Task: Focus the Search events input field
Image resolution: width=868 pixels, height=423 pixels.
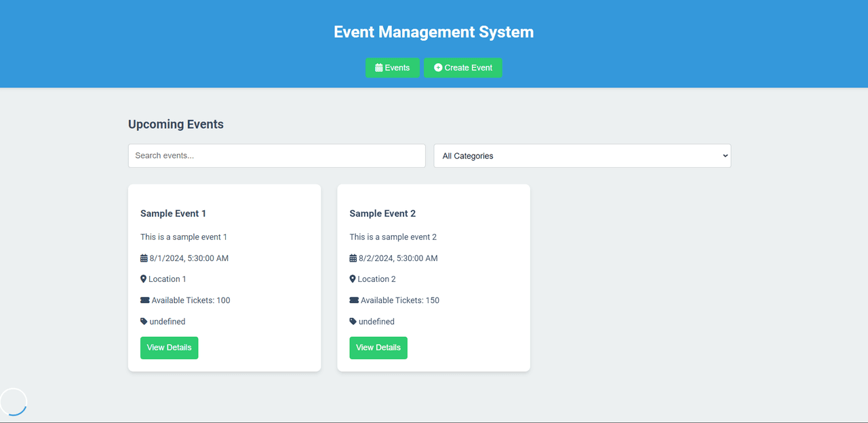Action: click(x=277, y=156)
